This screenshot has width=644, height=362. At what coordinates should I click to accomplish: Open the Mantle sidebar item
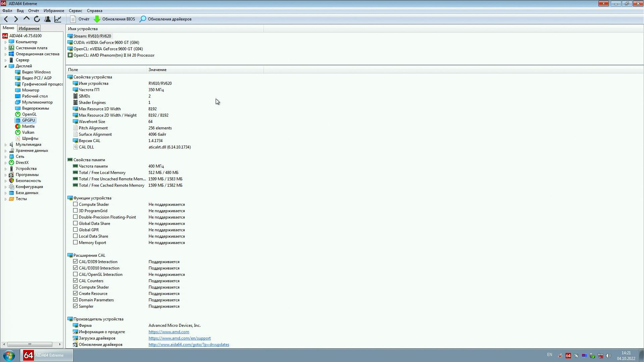click(x=28, y=126)
